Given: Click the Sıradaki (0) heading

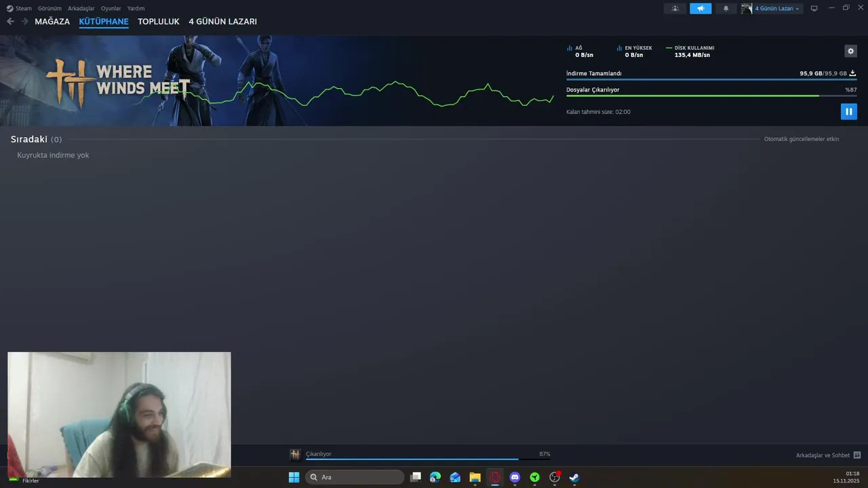Looking at the screenshot, I should (x=36, y=139).
